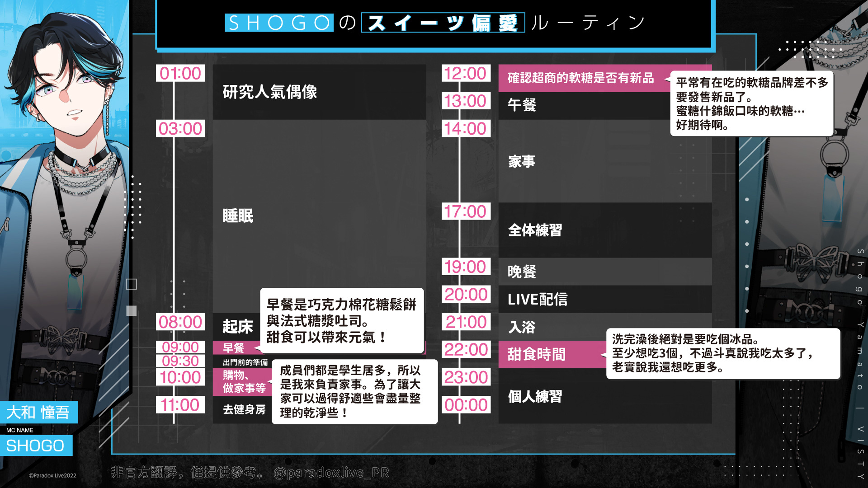This screenshot has height=488, width=868.
Task: Select the 個人練習 schedule block
Action: coord(605,396)
